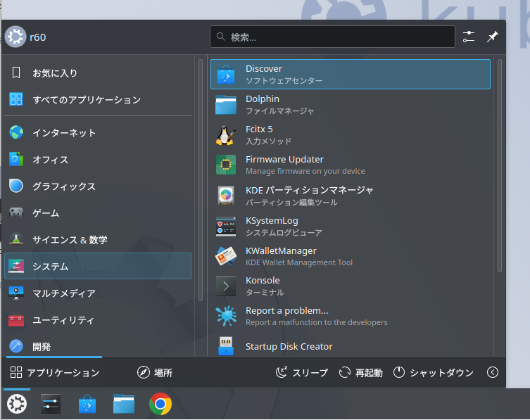Viewport: 530px width, 420px height.
Task: Switch to 場所 (Places) tab
Action: click(155, 373)
